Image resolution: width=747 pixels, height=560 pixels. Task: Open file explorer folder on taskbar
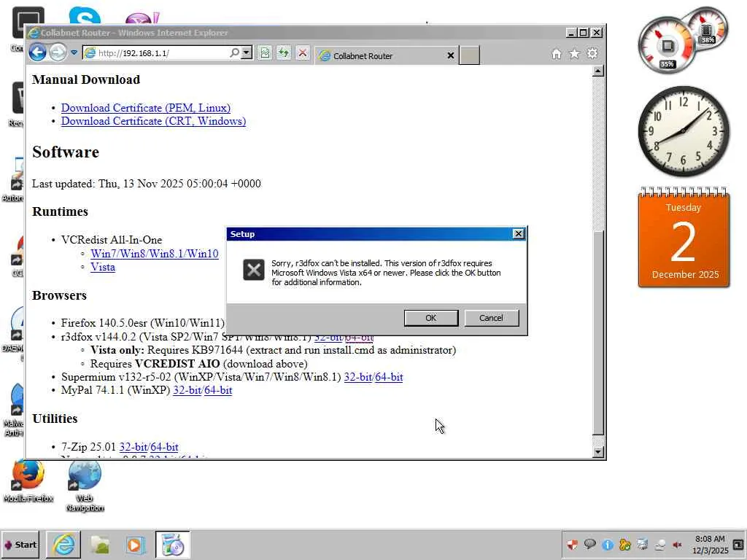tap(100, 545)
